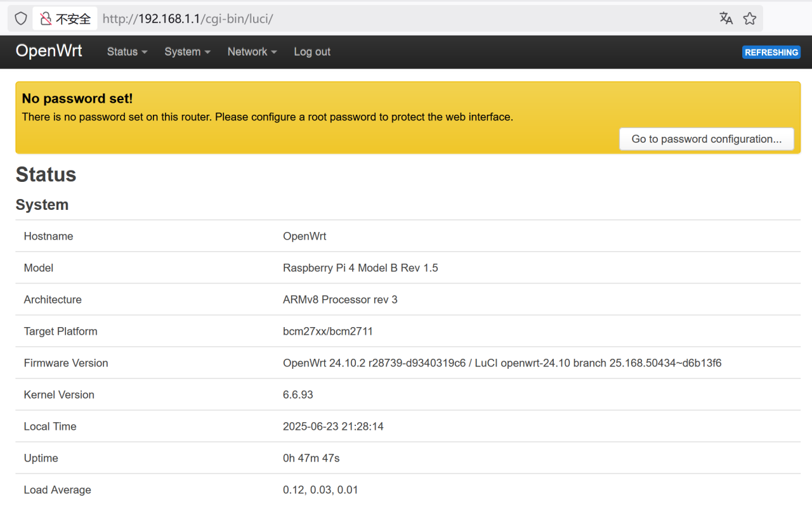Click the Status page heading
This screenshot has width=812, height=509.
click(46, 174)
